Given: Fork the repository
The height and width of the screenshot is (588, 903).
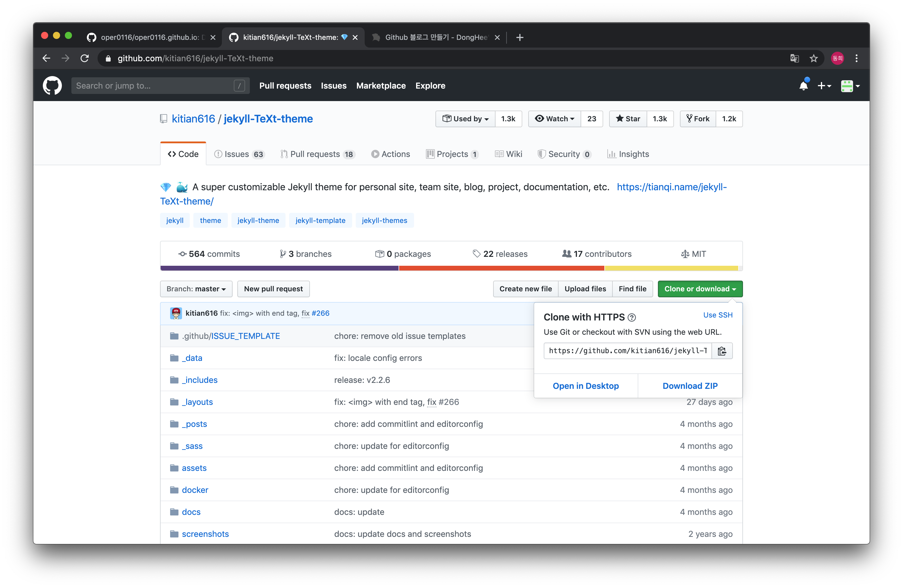Looking at the screenshot, I should pyautogui.click(x=698, y=119).
